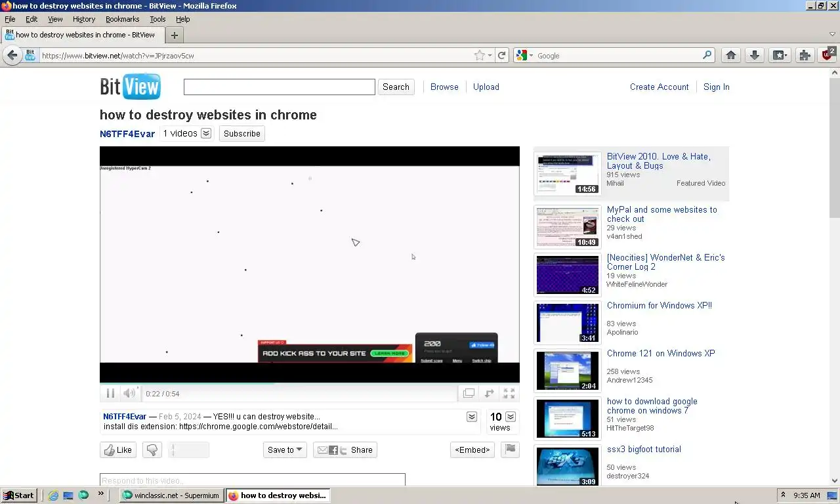Select the 'how to destroy websites' browser tab
Screen dimensions: 840x504
click(x=82, y=35)
